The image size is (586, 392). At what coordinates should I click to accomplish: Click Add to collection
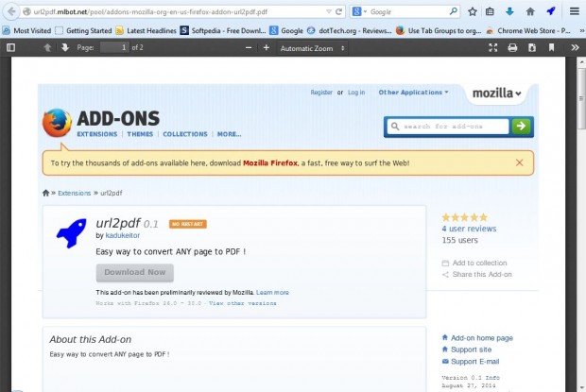click(x=474, y=263)
